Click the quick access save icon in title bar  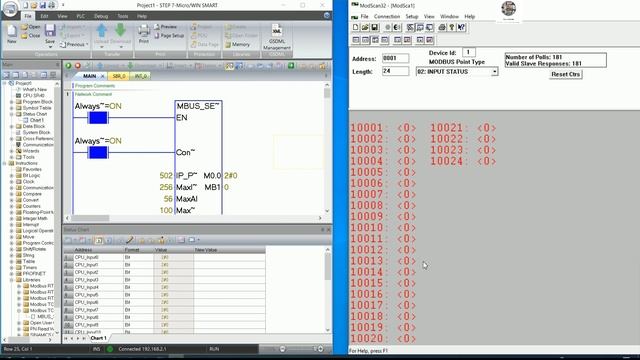tap(42, 5)
